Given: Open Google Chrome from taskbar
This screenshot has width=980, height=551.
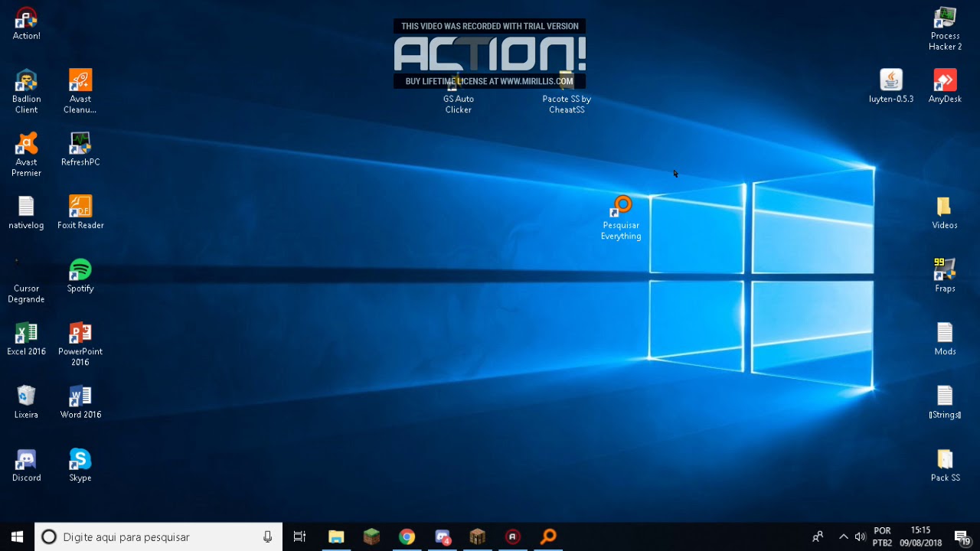Looking at the screenshot, I should 407,536.
